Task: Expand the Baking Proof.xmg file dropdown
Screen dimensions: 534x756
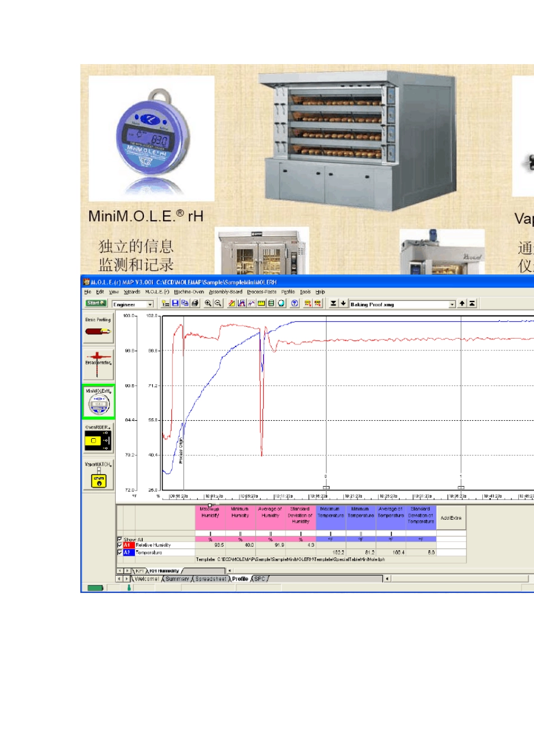Action: point(452,304)
